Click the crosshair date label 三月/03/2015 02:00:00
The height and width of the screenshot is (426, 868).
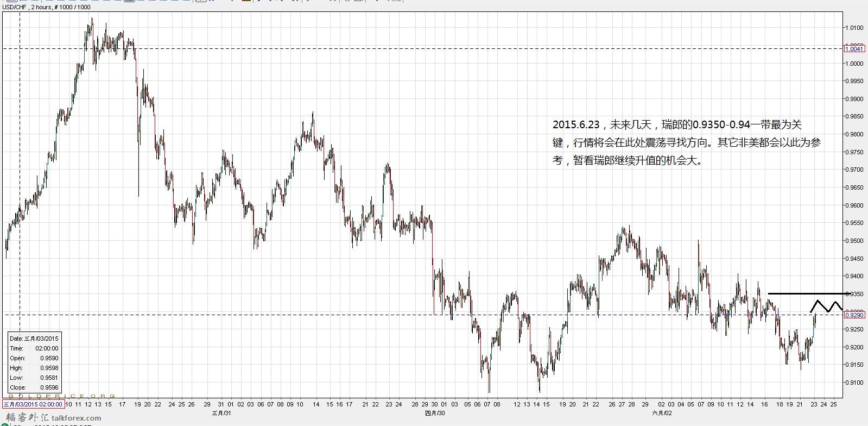[33, 404]
